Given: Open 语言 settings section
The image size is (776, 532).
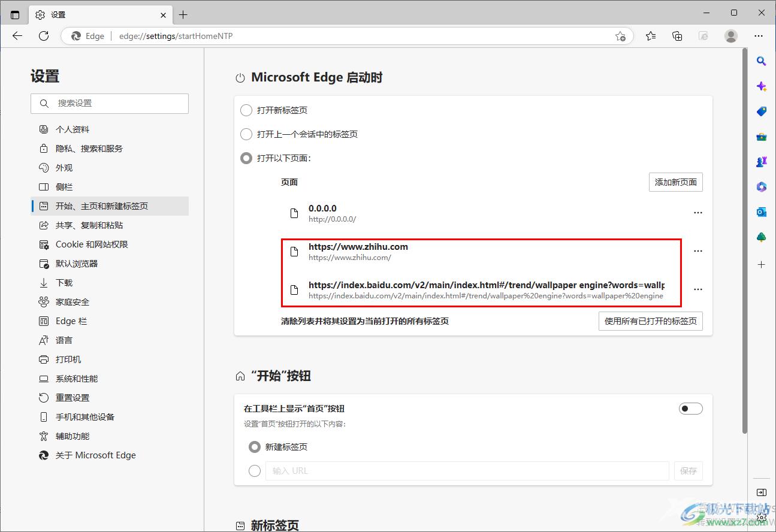Looking at the screenshot, I should [x=110, y=340].
